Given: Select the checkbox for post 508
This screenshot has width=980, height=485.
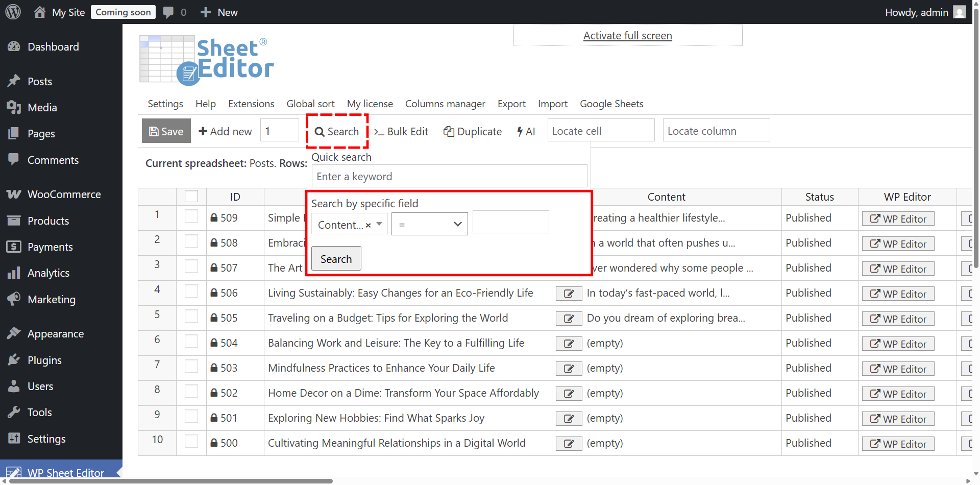Looking at the screenshot, I should (x=191, y=241).
